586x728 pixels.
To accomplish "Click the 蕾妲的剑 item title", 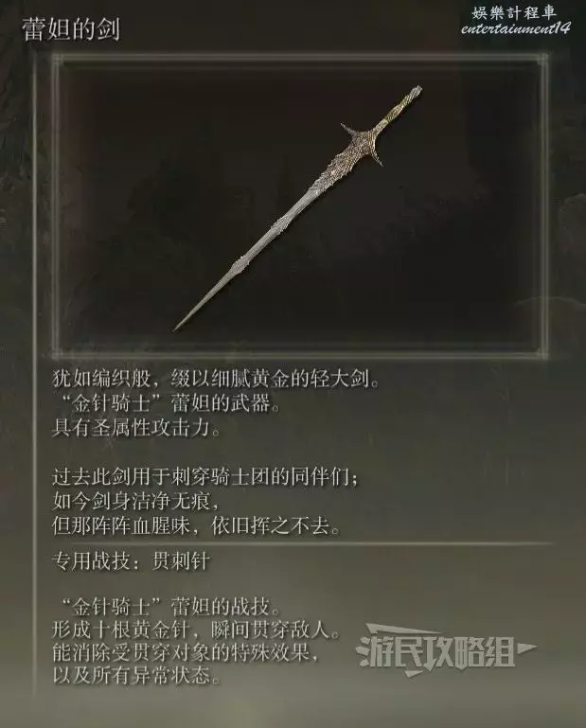I will tap(71, 28).
